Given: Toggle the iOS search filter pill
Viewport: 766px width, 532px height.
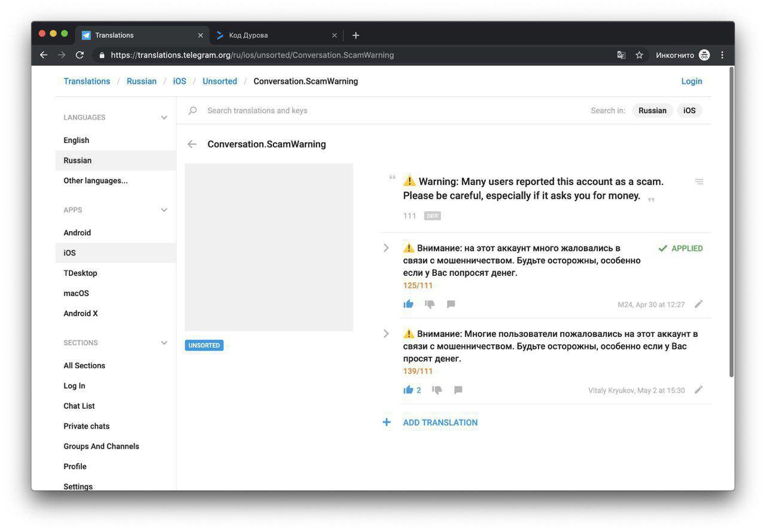Looking at the screenshot, I should pos(689,111).
